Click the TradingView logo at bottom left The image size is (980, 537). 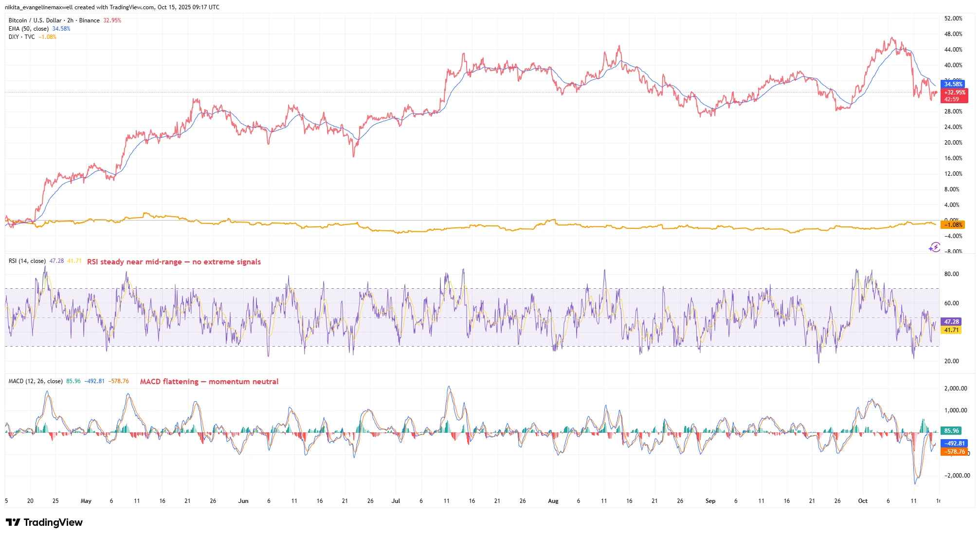pos(44,522)
